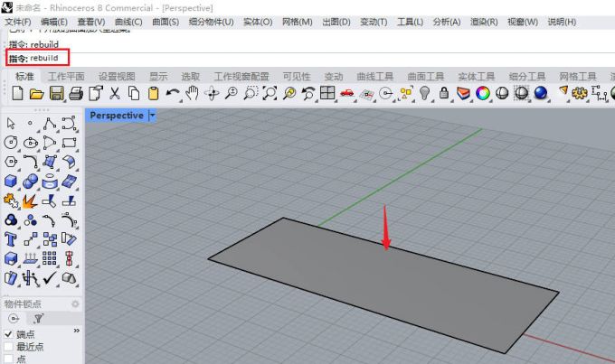This screenshot has width=615, height=364.
Task: Open the Layers panel icon
Action: (x=463, y=94)
